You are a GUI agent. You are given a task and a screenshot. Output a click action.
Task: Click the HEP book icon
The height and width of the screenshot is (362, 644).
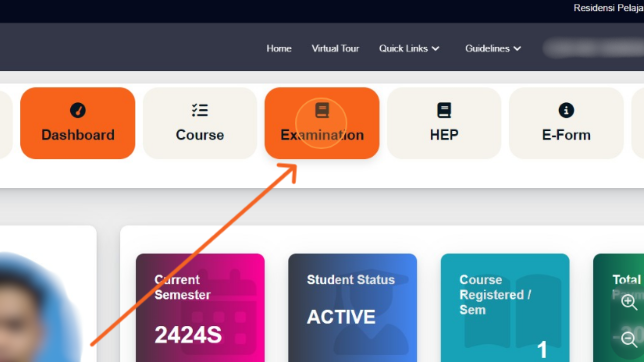[x=444, y=110]
